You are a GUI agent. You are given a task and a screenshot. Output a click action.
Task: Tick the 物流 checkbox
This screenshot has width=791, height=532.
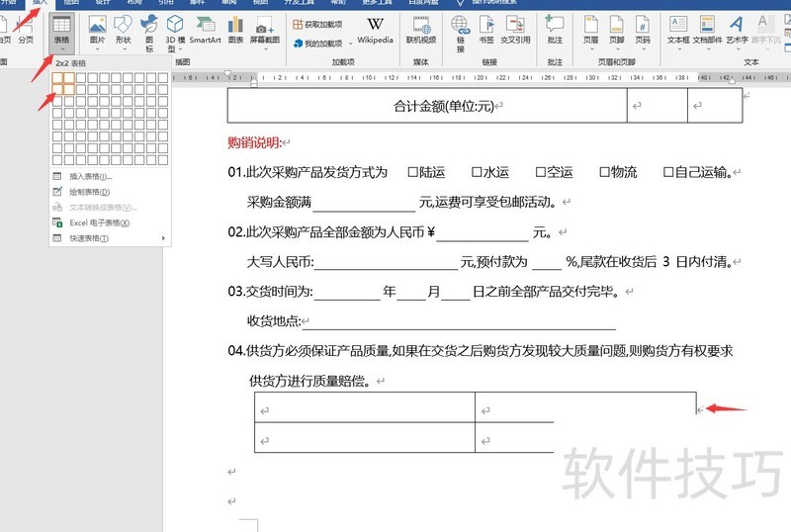604,172
